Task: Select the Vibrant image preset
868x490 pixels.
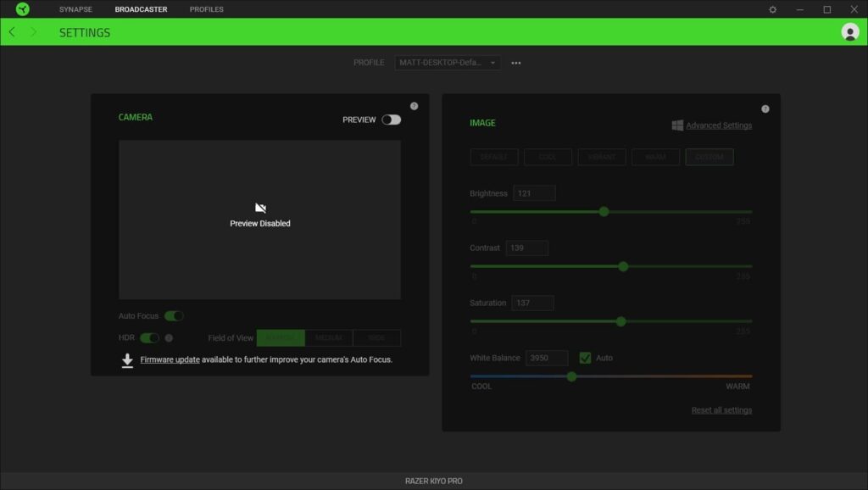Action: click(602, 157)
